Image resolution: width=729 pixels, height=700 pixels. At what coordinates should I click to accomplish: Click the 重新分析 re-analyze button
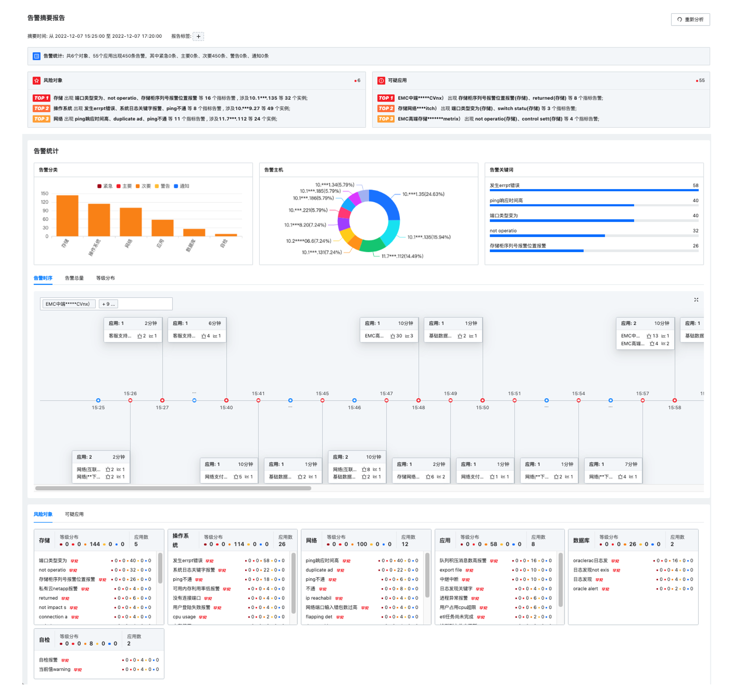690,20
